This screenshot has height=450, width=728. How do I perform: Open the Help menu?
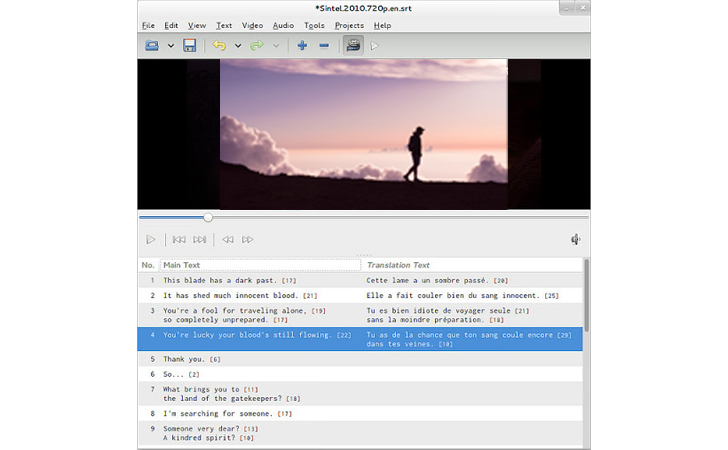click(x=382, y=26)
